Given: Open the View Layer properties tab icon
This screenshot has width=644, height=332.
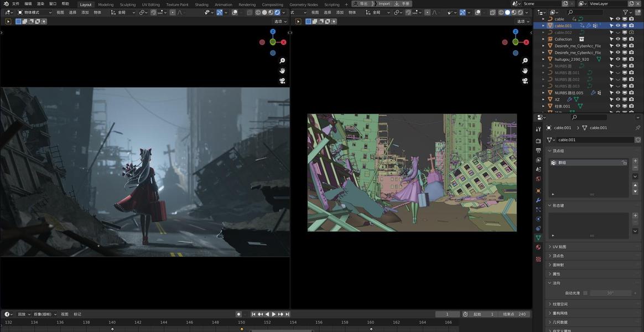Looking at the screenshot, I should (538, 160).
